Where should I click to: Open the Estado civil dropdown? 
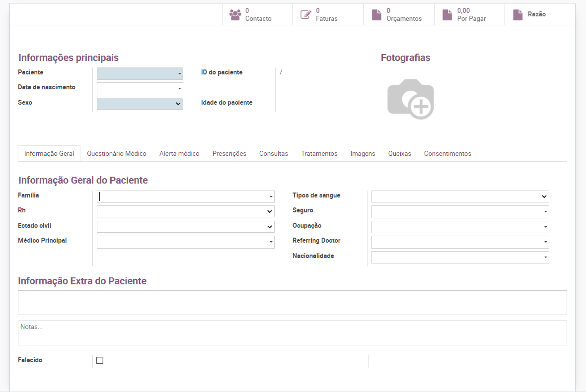185,227
